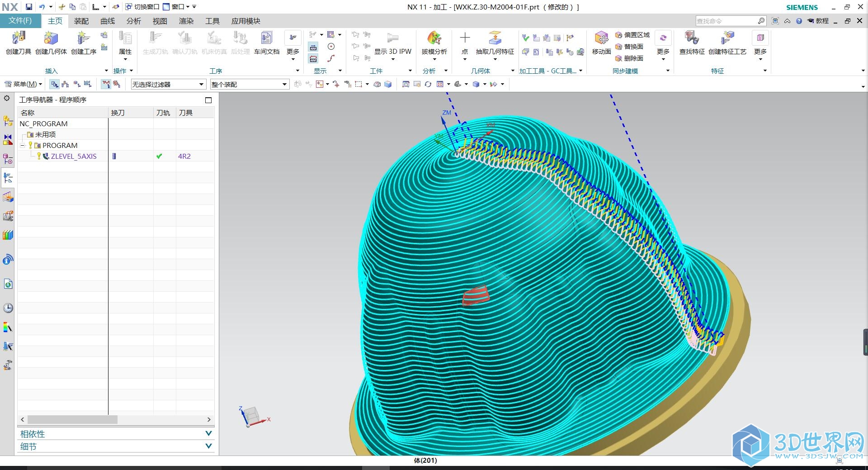The height and width of the screenshot is (470, 868).
Task: Toggle Machining Method View button
Action: (x=88, y=84)
